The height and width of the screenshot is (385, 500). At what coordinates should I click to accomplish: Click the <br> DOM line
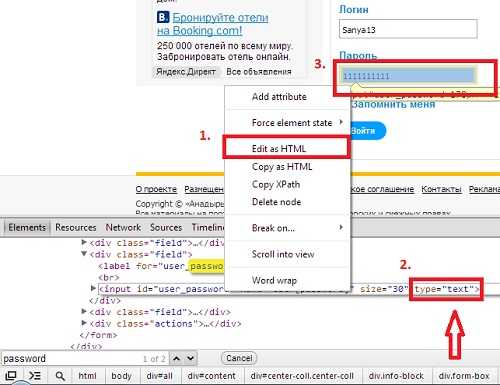pos(109,277)
